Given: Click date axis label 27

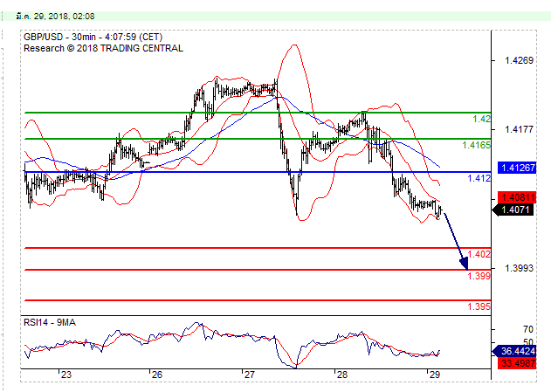Looking at the screenshot, I should tap(250, 375).
